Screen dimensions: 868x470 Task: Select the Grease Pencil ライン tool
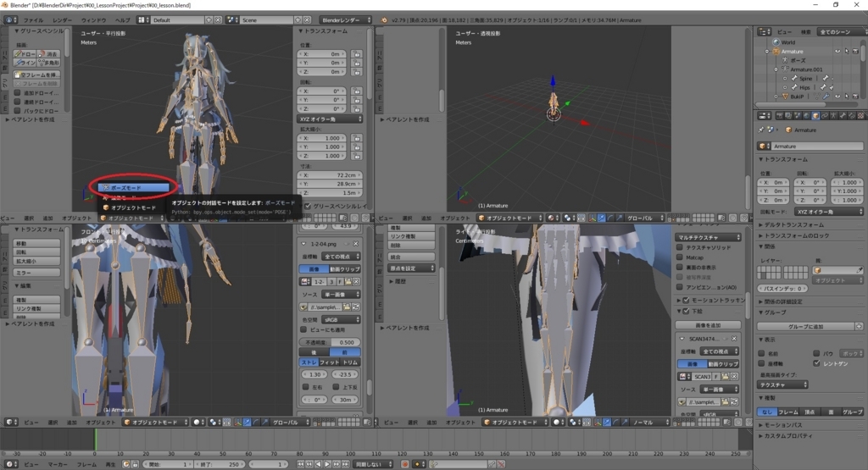pyautogui.click(x=25, y=63)
